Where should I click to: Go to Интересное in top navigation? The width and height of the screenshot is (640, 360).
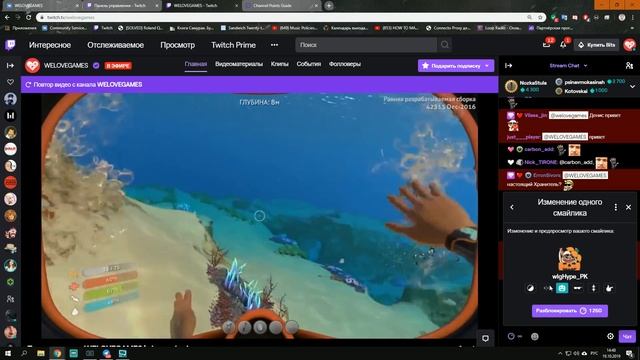tap(50, 45)
